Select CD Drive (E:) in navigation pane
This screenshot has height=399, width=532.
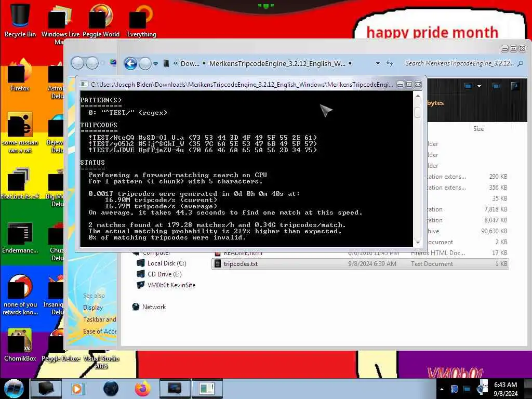(x=159, y=274)
